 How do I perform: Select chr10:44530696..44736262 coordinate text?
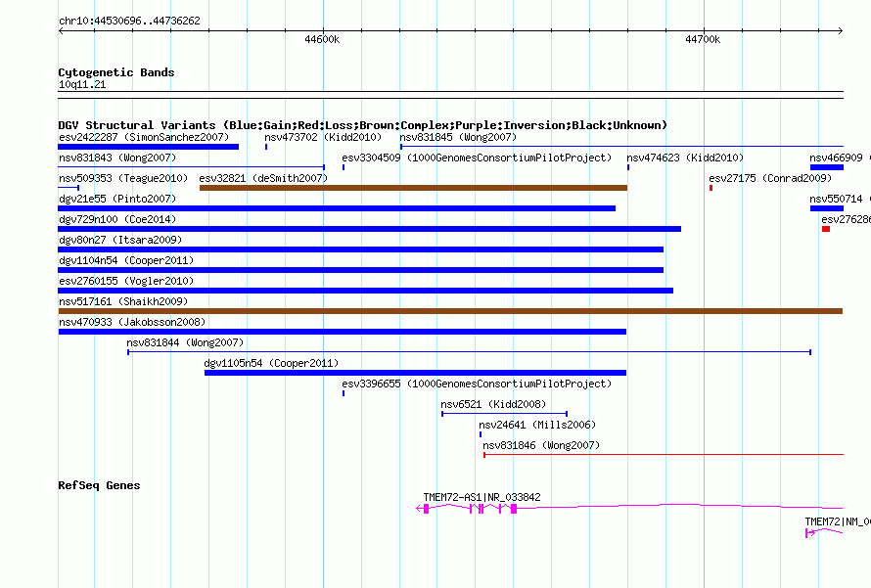pyautogui.click(x=129, y=21)
